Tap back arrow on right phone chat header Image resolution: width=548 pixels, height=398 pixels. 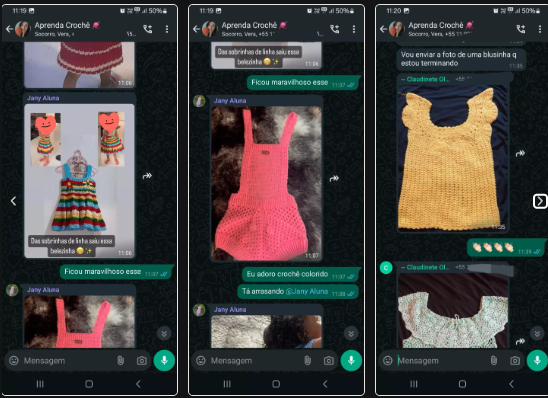(x=383, y=29)
